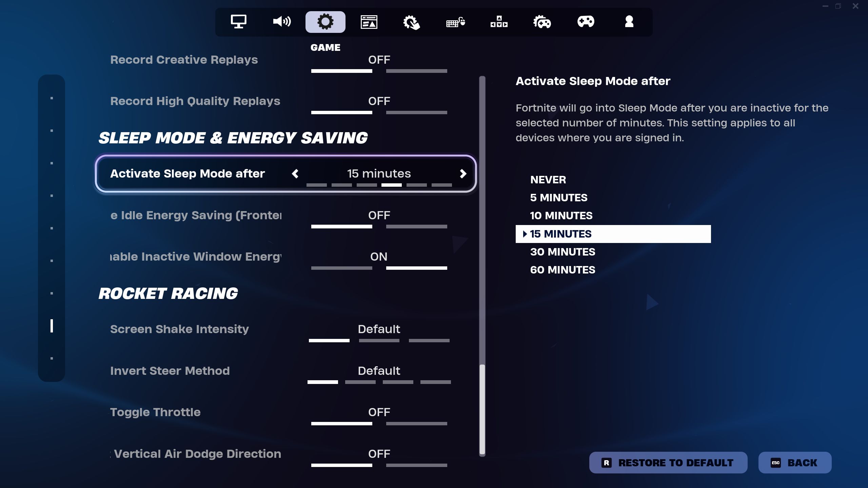The image size is (868, 488).
Task: Open the accessibility settings tab
Action: [412, 21]
